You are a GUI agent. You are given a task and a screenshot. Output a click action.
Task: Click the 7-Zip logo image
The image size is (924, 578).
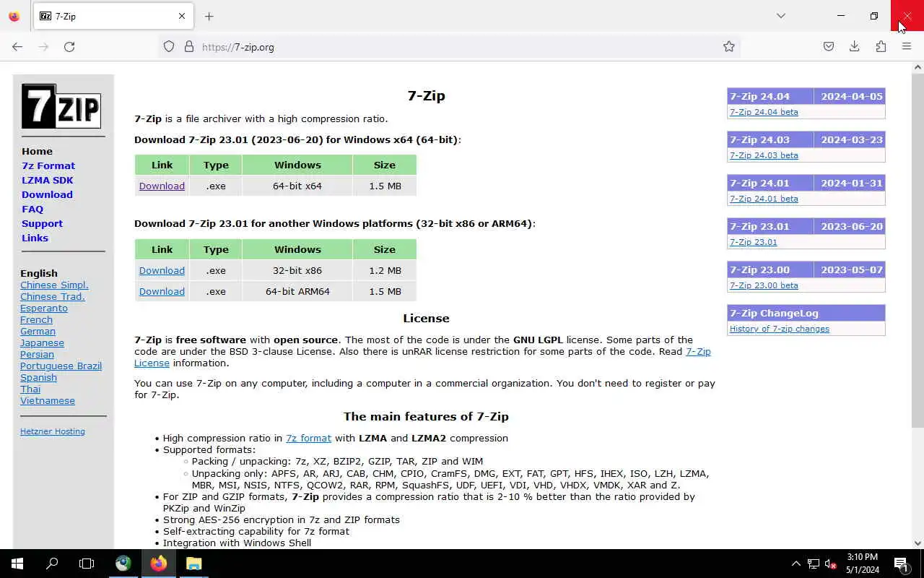(61, 106)
